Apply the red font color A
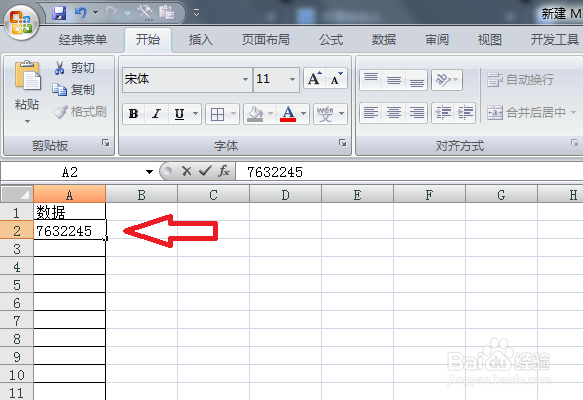 (289, 114)
